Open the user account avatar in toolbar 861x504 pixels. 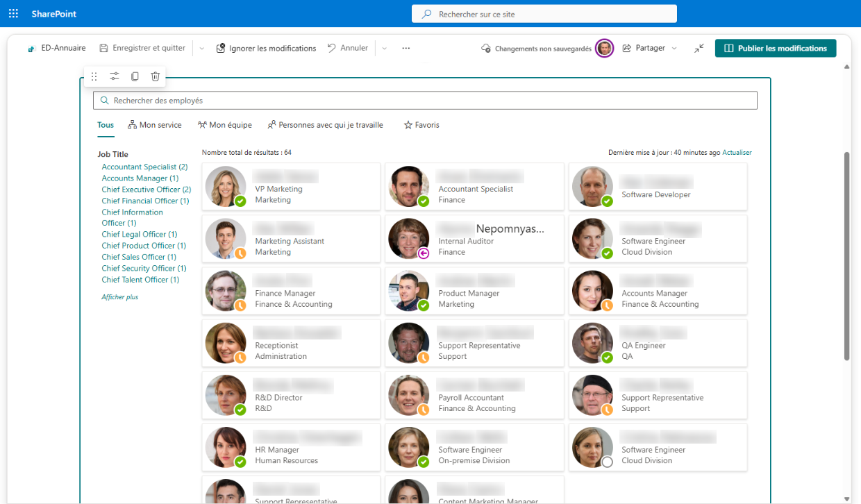pos(605,49)
